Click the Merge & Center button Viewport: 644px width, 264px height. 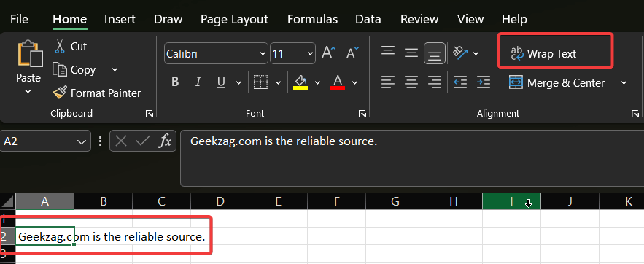click(557, 82)
